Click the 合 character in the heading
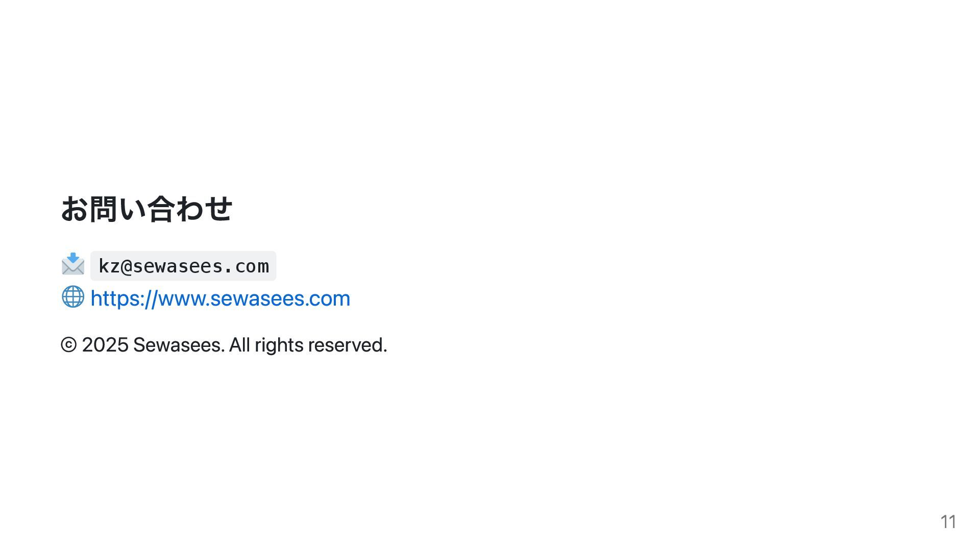This screenshot has height=551, width=980. pyautogui.click(x=161, y=209)
